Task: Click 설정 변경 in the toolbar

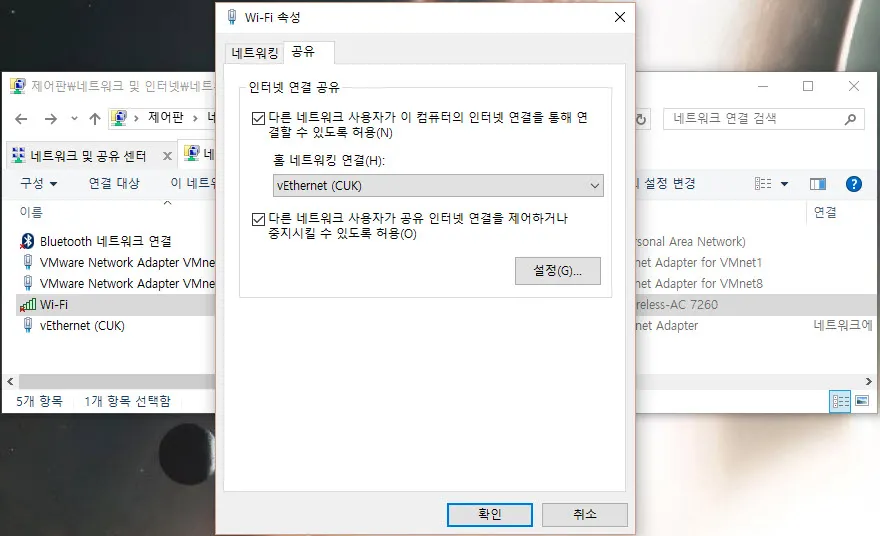Action: tap(670, 183)
